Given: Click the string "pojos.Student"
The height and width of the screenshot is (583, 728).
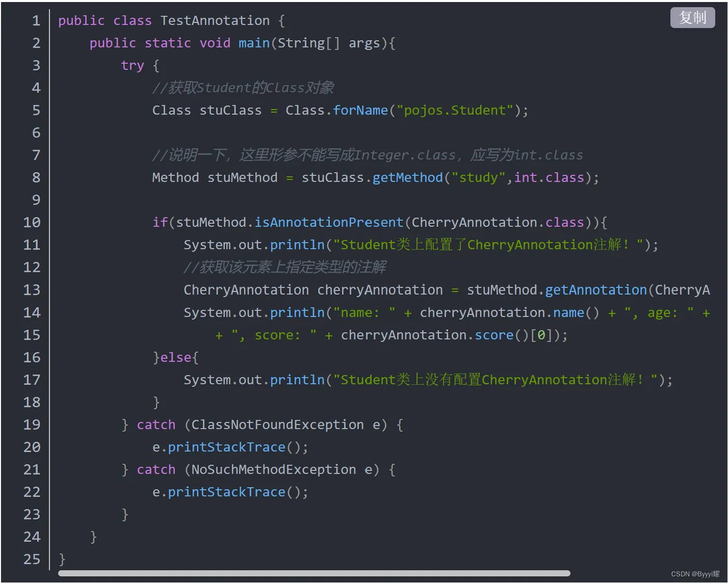Looking at the screenshot, I should pyautogui.click(x=454, y=110).
